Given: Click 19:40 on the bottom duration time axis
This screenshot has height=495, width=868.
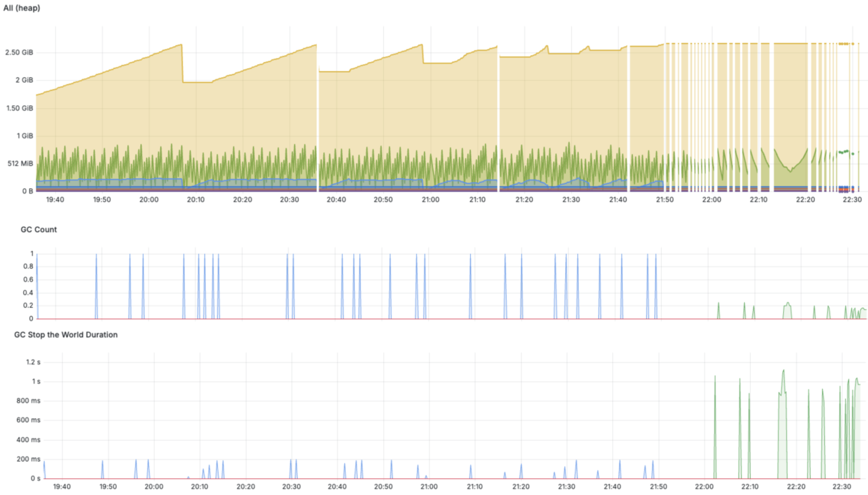Looking at the screenshot, I should [x=62, y=487].
